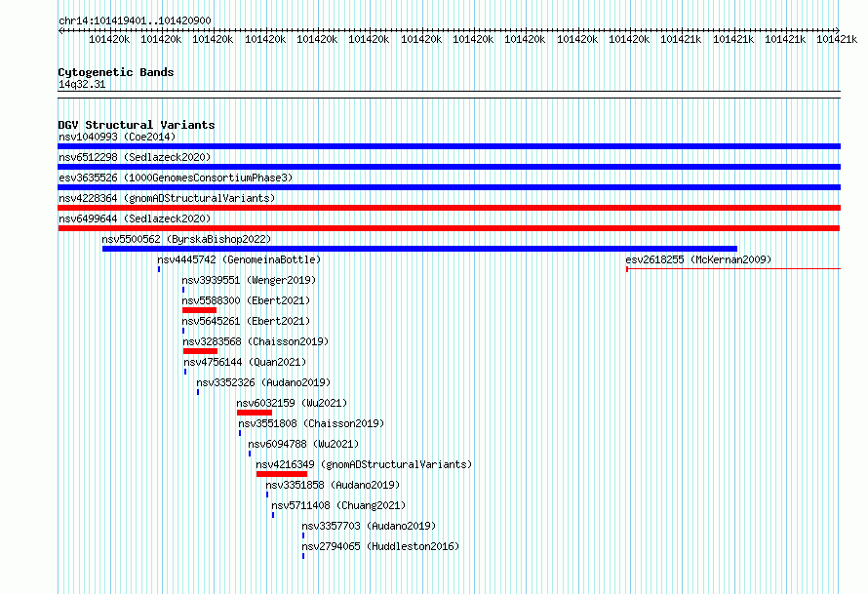The height and width of the screenshot is (594, 868).
Task: Click the blue marker under nsv4756144
Action: [185, 372]
